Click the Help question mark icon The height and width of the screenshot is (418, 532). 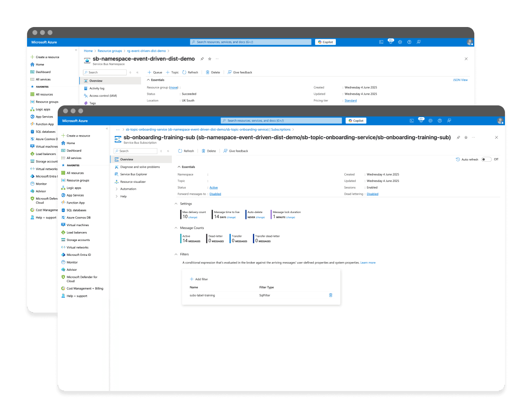(440, 121)
